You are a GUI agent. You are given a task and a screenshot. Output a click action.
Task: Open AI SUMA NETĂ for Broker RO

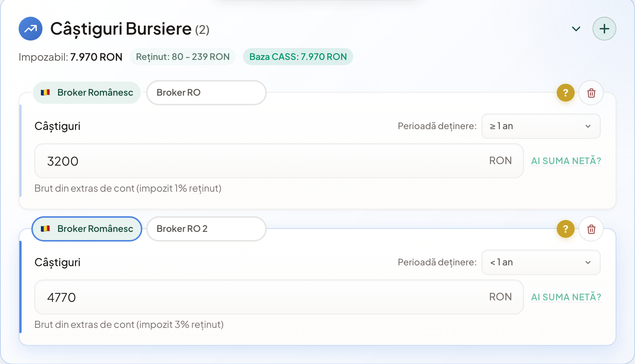click(566, 160)
